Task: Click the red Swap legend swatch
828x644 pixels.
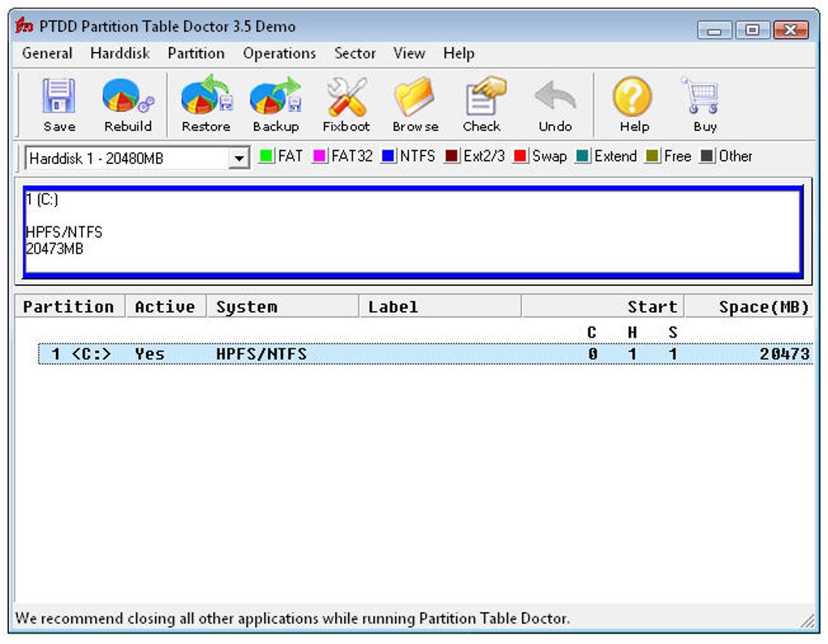Action: 520,157
